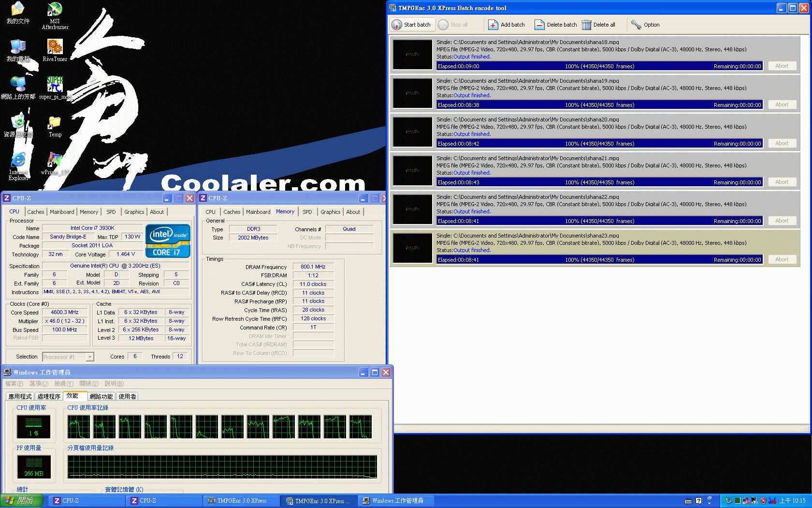Viewport: 812px width, 508px height.
Task: Click the Intel Core i7 3930K name field
Action: point(92,228)
